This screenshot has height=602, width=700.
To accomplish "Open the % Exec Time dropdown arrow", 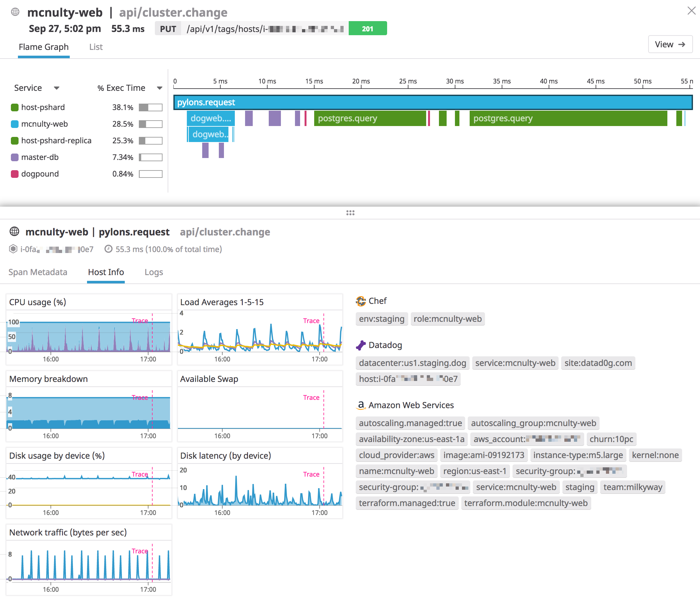I will (159, 88).
